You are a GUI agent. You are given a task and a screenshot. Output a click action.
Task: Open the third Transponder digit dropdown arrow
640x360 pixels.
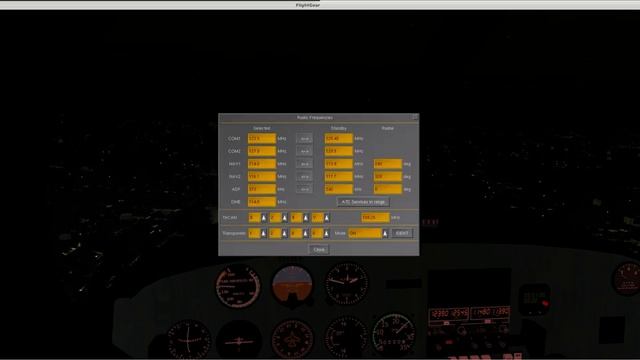tap(306, 233)
